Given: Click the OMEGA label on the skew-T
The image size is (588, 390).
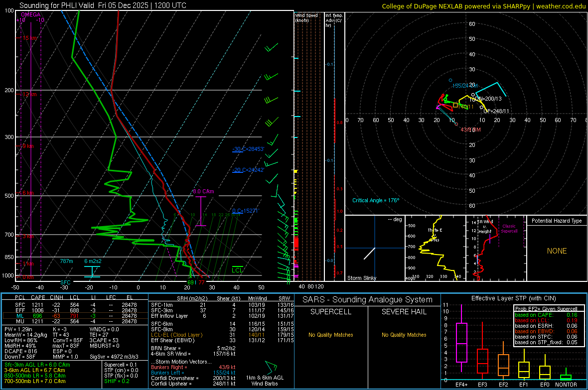Looking at the screenshot, I should point(31,14).
